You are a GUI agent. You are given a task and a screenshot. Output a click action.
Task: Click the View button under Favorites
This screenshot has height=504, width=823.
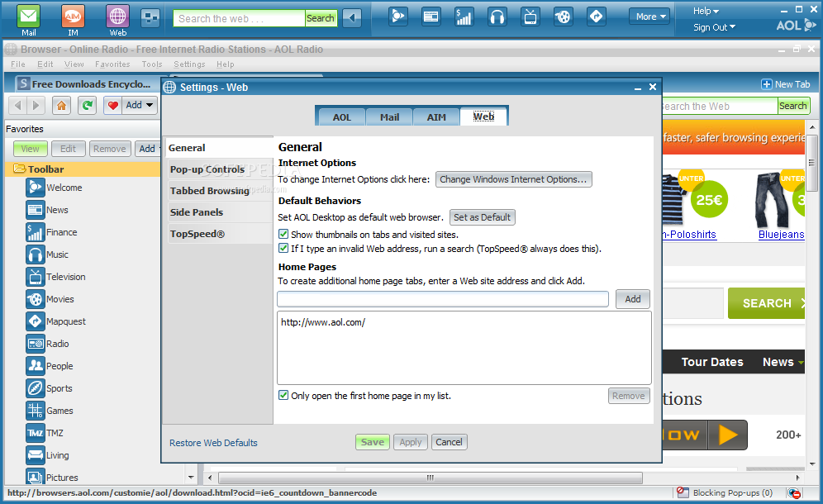point(30,149)
